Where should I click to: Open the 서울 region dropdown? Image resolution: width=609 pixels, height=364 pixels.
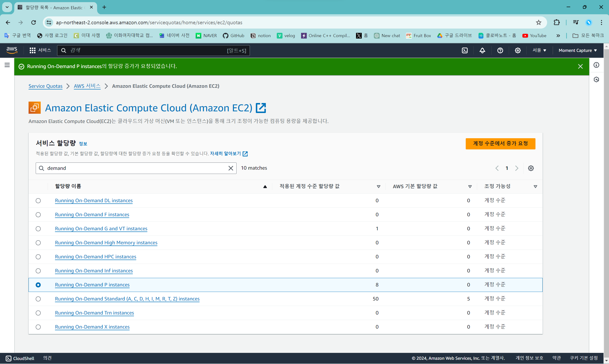click(x=539, y=50)
